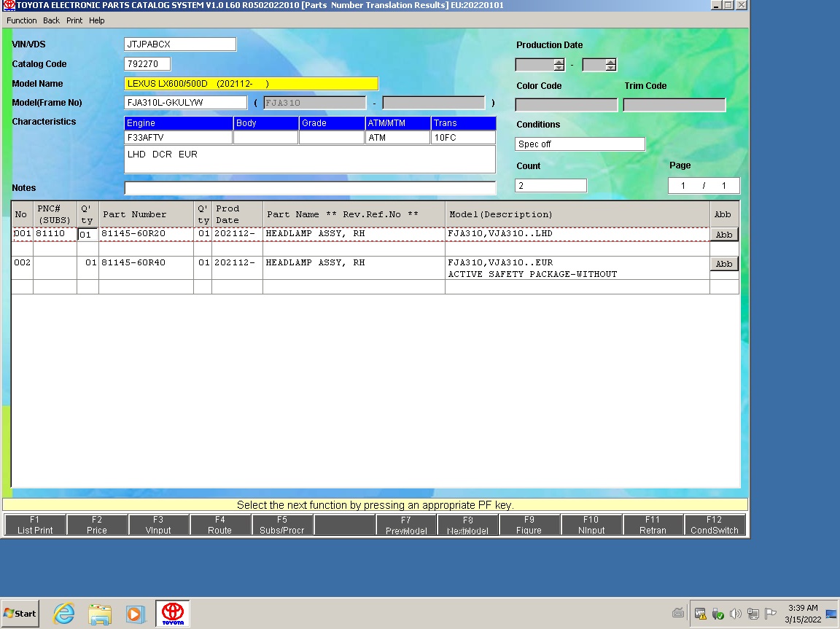Viewport: 840px width, 629px height.
Task: Click the LHD DCR EUR characteristics text
Action: pos(163,155)
